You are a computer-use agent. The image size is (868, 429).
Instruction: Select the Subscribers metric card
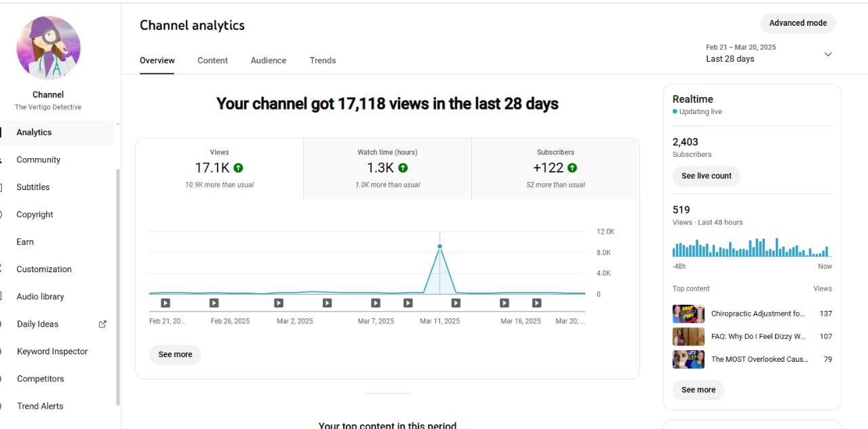pos(555,170)
